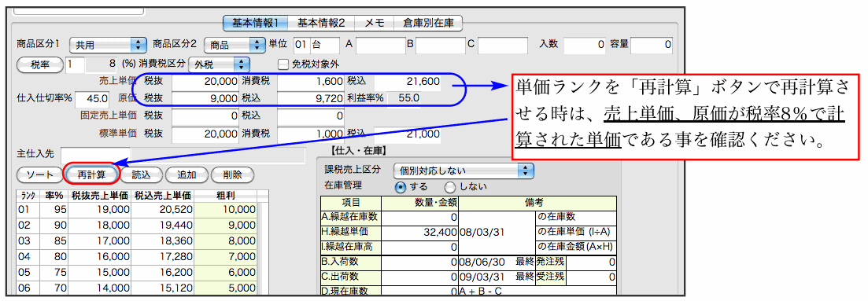Click the 仕入仕切率% field showing 45.0
Viewport: 868px width, 301px height.
(92, 99)
